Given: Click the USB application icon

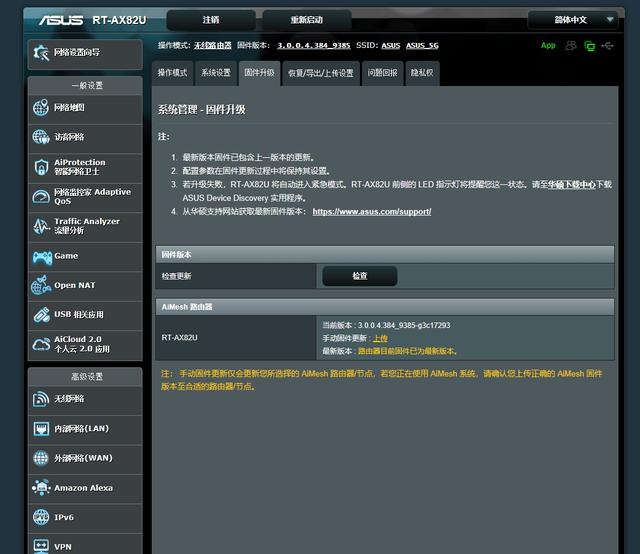Looking at the screenshot, I should tap(41, 315).
